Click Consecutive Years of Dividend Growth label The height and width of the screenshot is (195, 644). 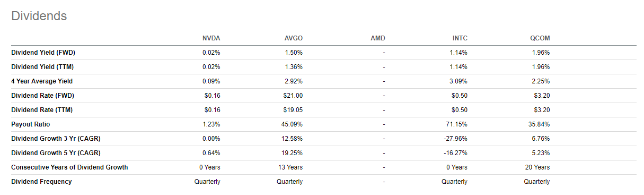click(x=69, y=167)
